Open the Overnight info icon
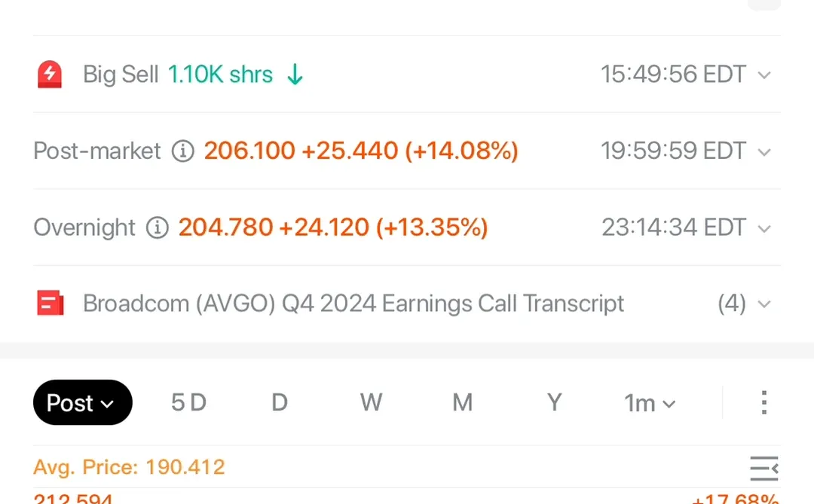 [x=157, y=228]
